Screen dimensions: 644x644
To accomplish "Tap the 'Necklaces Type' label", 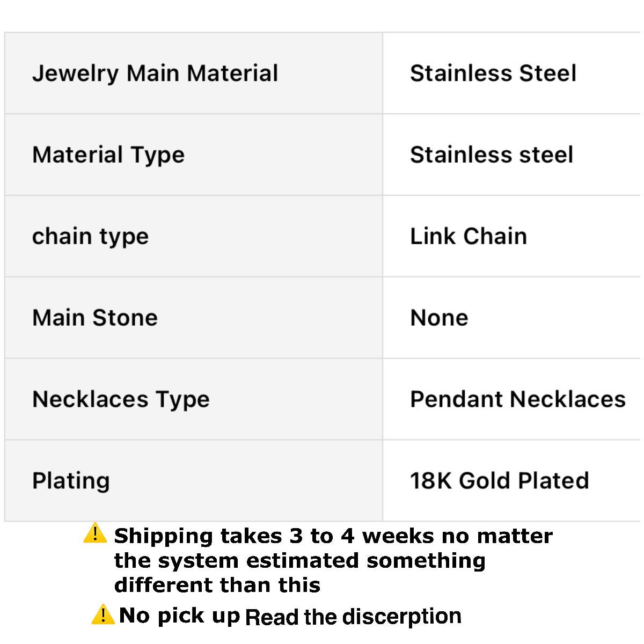I will tap(121, 399).
